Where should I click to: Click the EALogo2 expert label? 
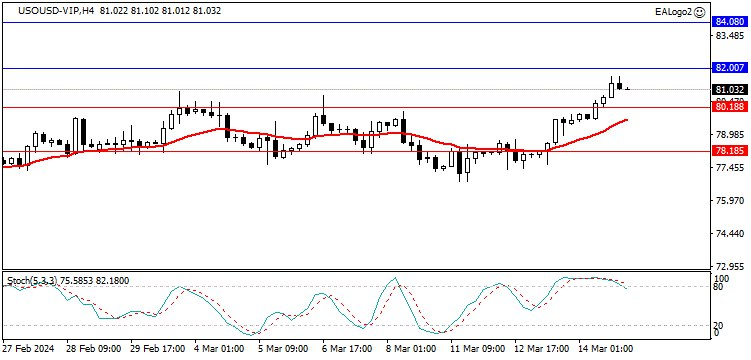(x=675, y=11)
